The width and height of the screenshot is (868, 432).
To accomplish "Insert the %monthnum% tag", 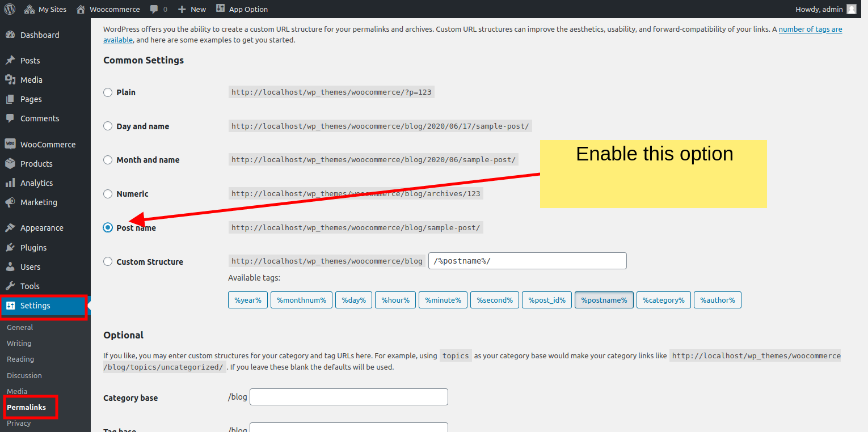I will (x=301, y=300).
